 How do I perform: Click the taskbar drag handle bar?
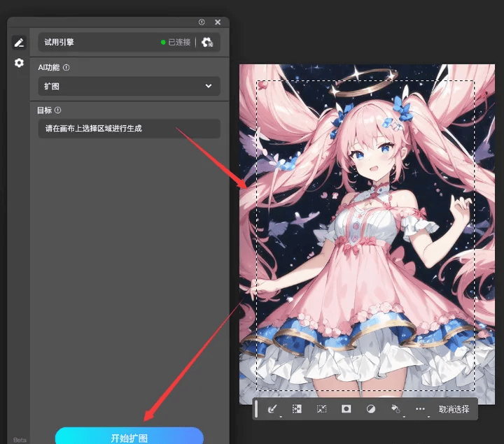[256, 408]
